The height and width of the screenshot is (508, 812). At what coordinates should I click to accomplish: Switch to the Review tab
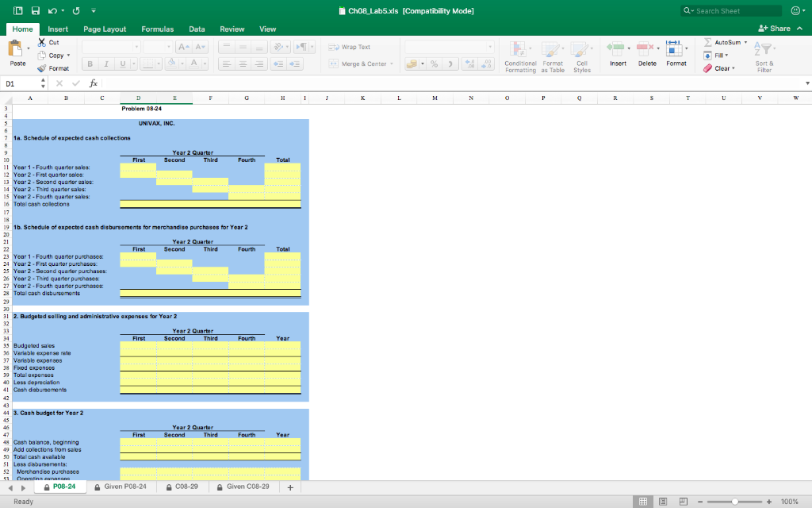pyautogui.click(x=232, y=29)
